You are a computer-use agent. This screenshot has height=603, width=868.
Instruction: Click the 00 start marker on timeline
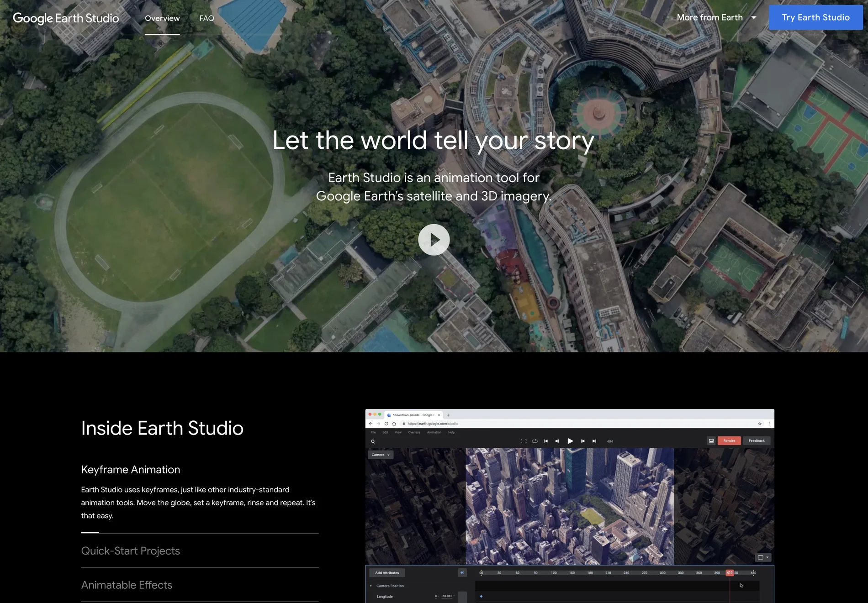pos(481,572)
